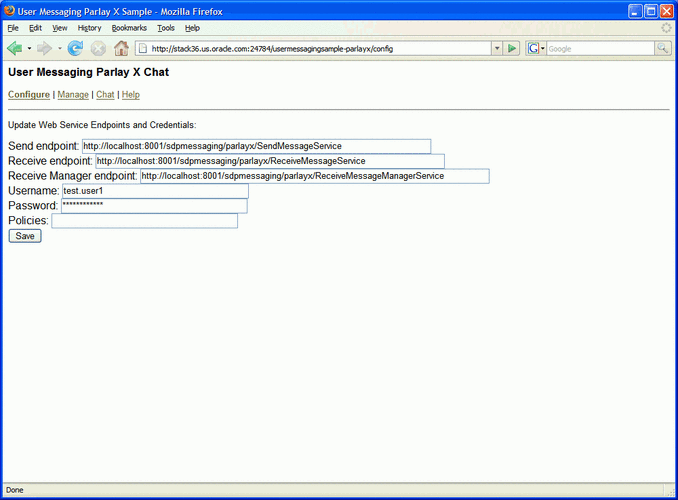
Task: Click the activity throbber icon
Action: [667, 28]
